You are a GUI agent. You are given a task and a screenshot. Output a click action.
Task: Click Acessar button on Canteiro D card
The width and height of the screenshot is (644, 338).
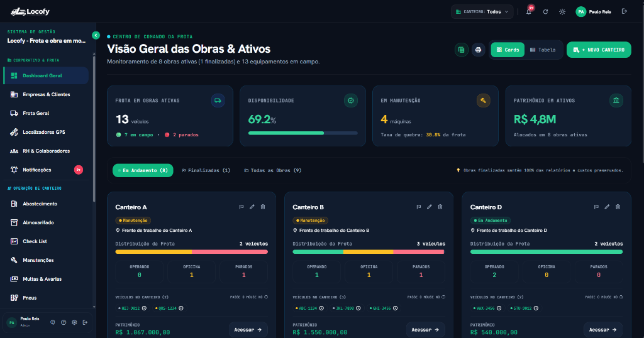click(x=603, y=330)
